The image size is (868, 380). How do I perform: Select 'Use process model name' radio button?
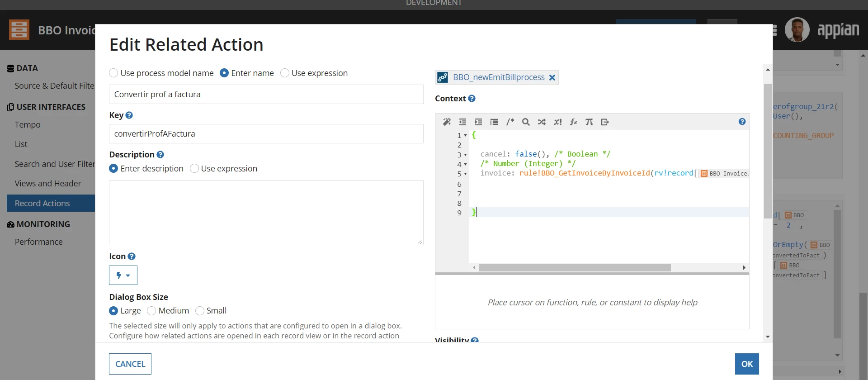[x=113, y=73]
